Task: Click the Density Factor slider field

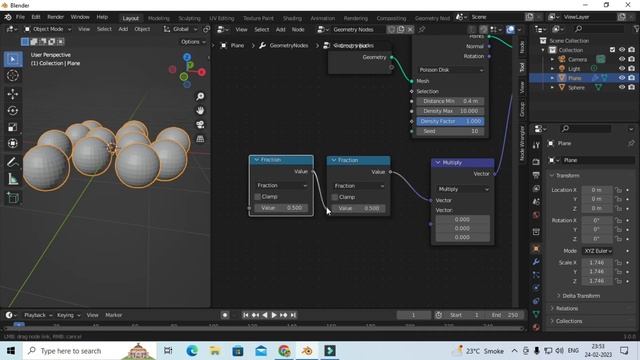Action: click(x=450, y=121)
